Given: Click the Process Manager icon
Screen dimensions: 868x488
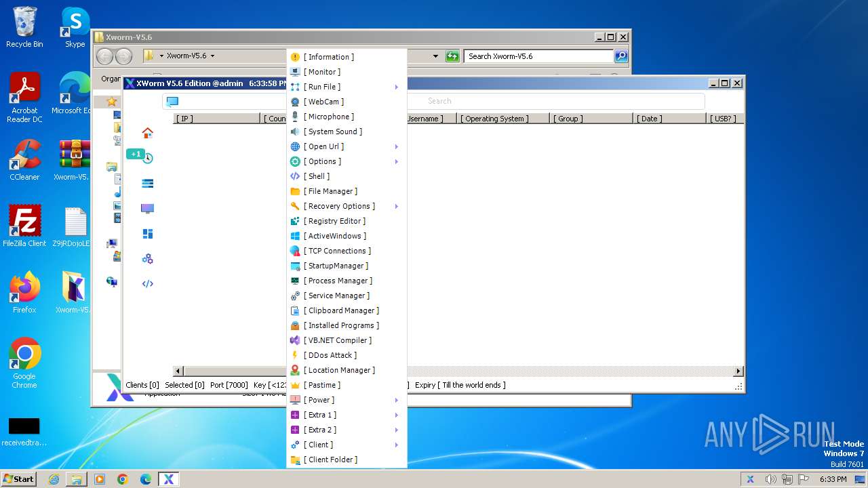Looking at the screenshot, I should tap(295, 281).
